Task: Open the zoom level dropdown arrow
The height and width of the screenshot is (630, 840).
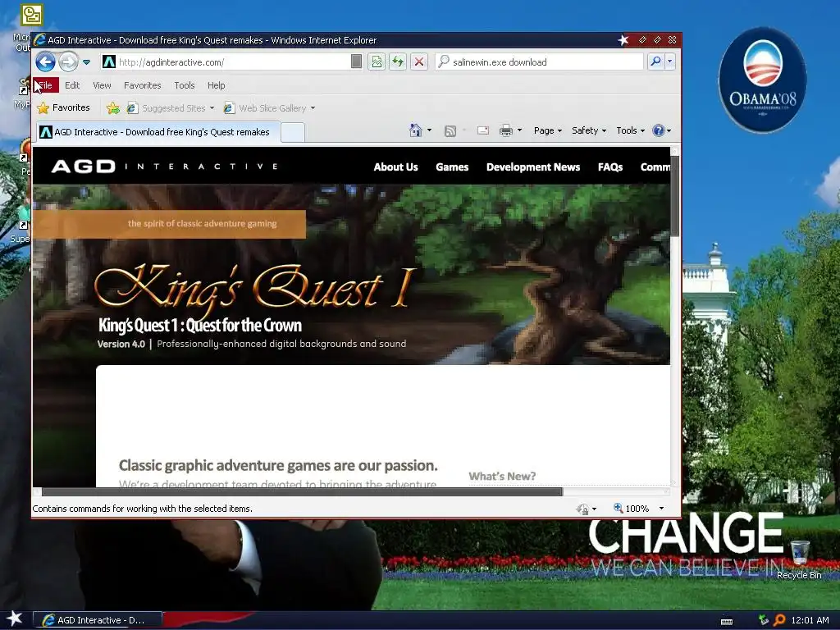Action: coord(662,509)
